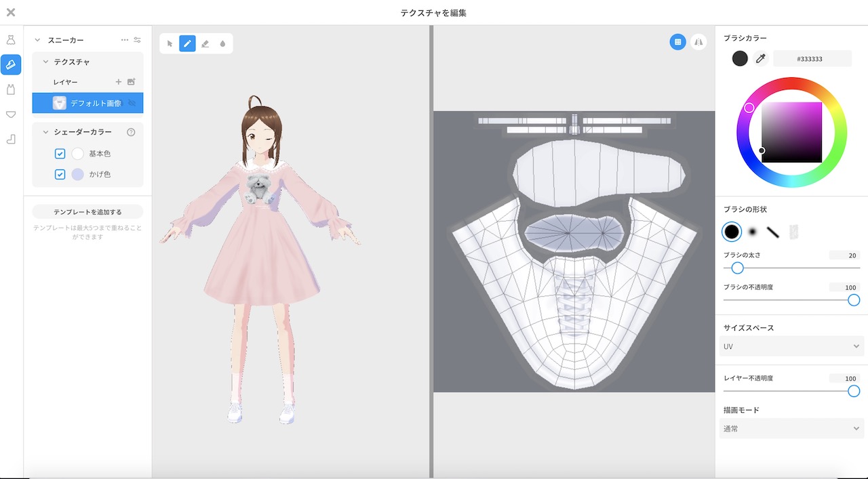Collapse the テクスチャ section
This screenshot has height=479, width=868.
(44, 62)
